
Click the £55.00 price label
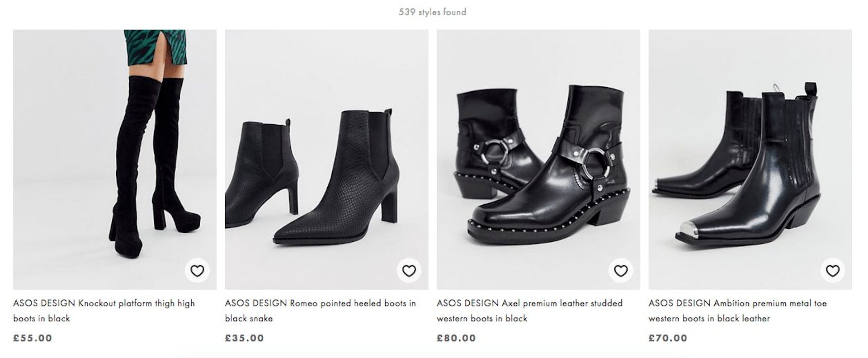point(32,338)
